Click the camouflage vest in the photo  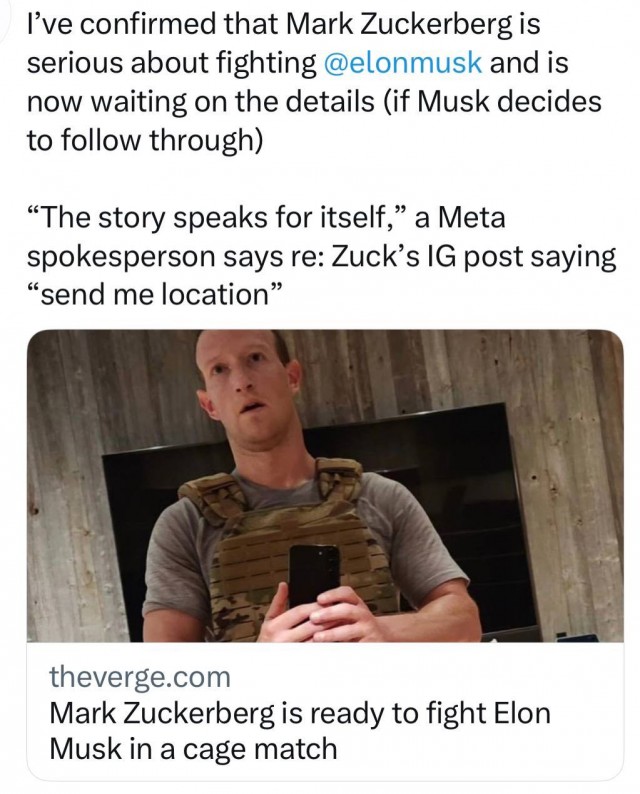point(240,540)
